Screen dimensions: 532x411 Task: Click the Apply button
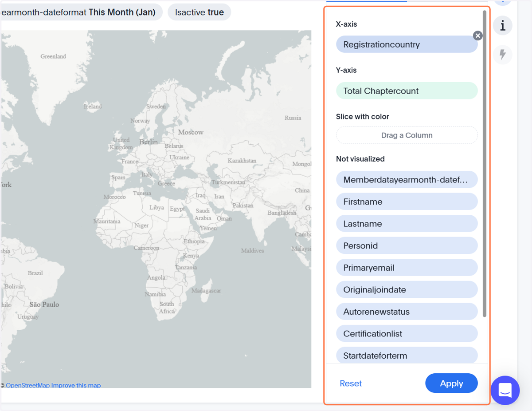[x=451, y=383]
